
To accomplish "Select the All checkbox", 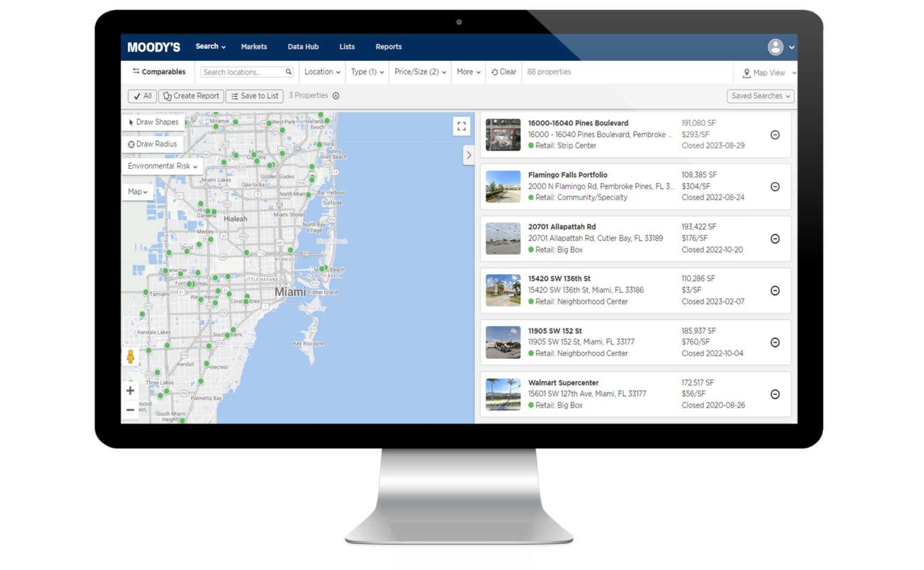I will (x=141, y=96).
